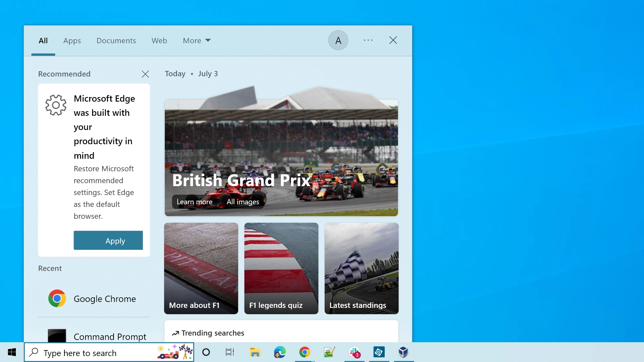Click Learn more on British Grand Prix
This screenshot has height=362, width=644.
coord(195,202)
